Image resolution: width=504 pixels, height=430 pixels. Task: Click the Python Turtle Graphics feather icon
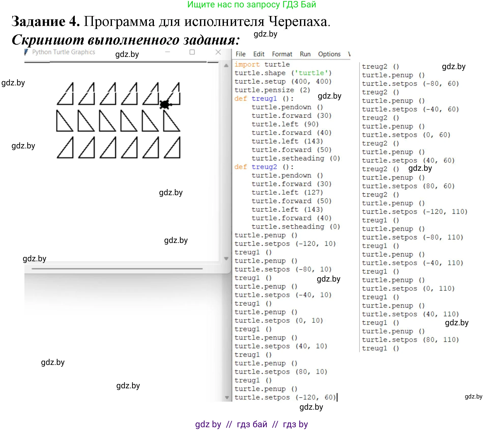coord(26,52)
